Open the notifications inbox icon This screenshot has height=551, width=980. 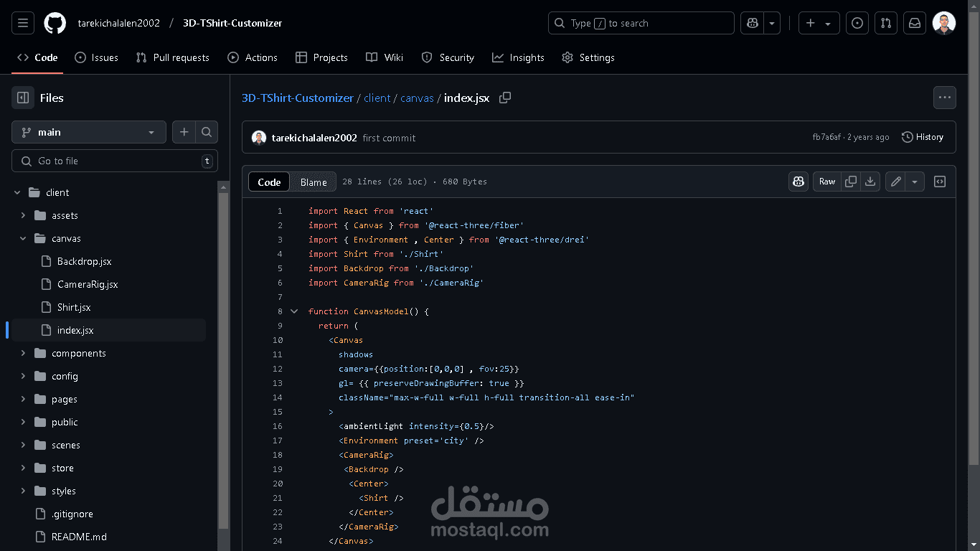(x=915, y=23)
